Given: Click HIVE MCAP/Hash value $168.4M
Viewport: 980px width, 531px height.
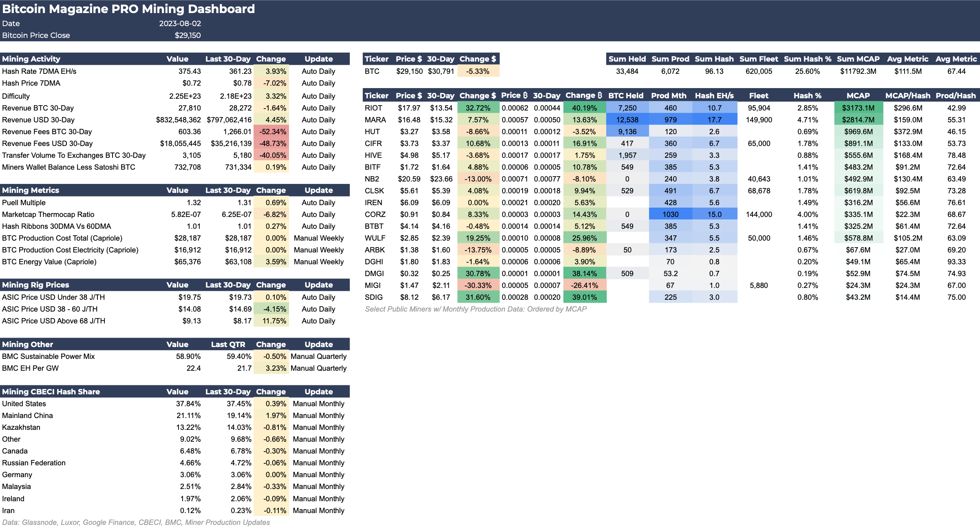Looking at the screenshot, I should click(908, 155).
